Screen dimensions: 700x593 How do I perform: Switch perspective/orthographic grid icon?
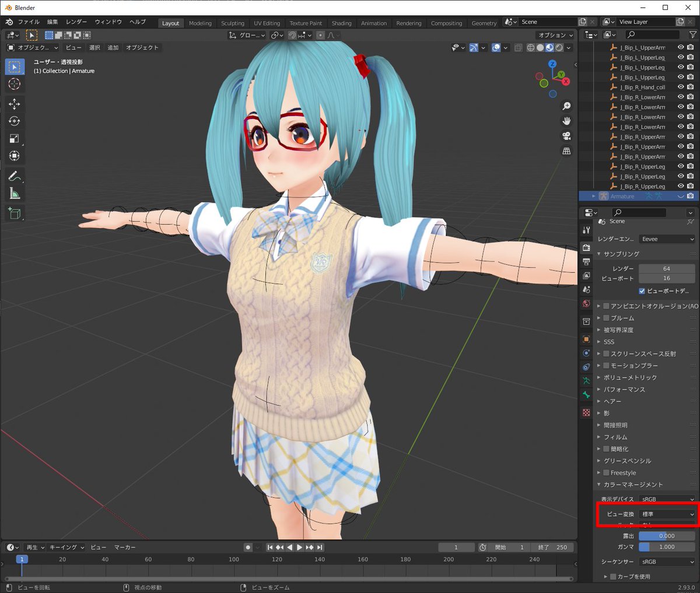tap(566, 151)
